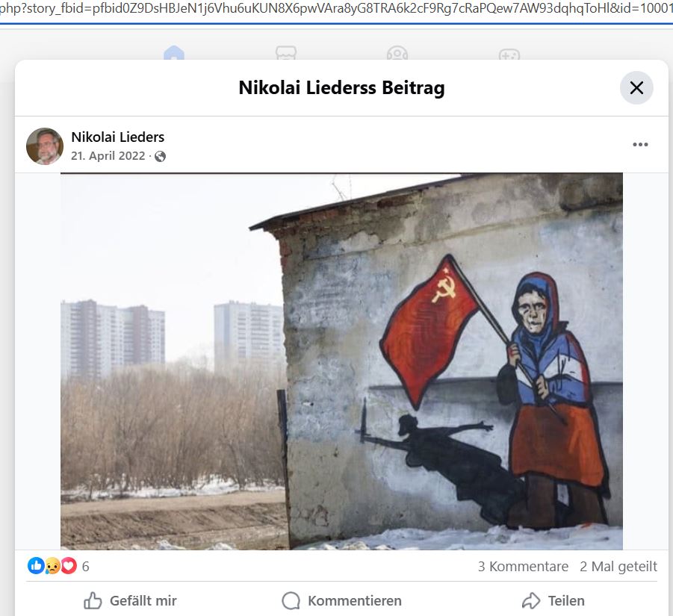Open the 3 Kommentare link
673x616 pixels.
tap(523, 566)
